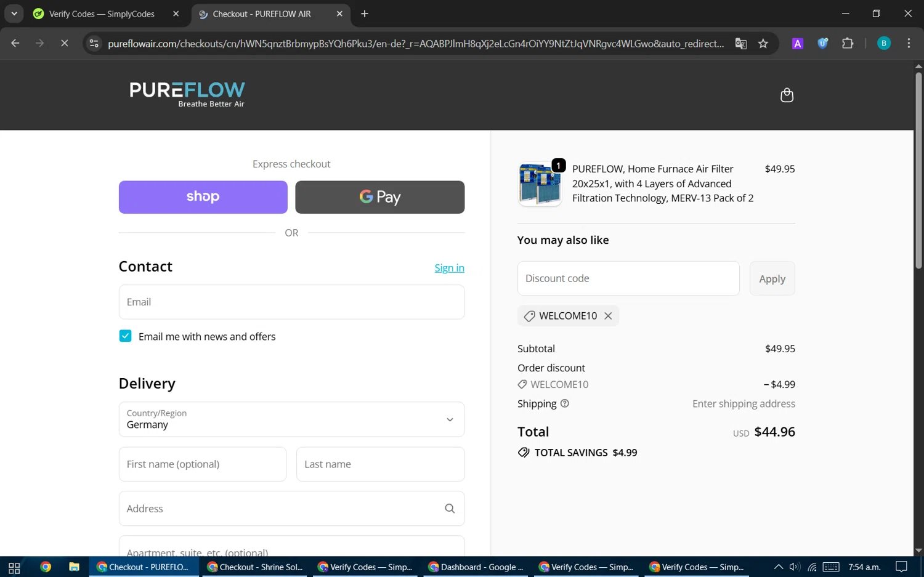Close the Checkout - PUREFLOW AIR tab
The image size is (924, 577).
coord(339,14)
